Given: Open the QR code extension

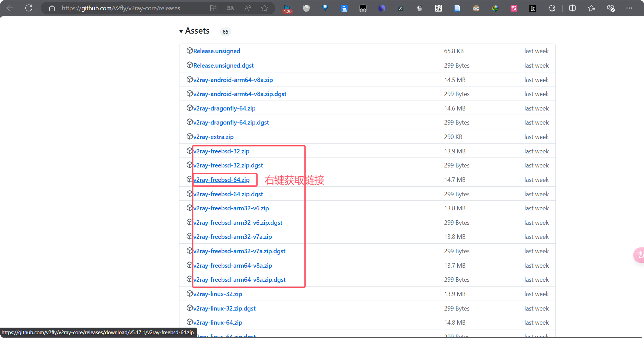Looking at the screenshot, I should [x=438, y=8].
